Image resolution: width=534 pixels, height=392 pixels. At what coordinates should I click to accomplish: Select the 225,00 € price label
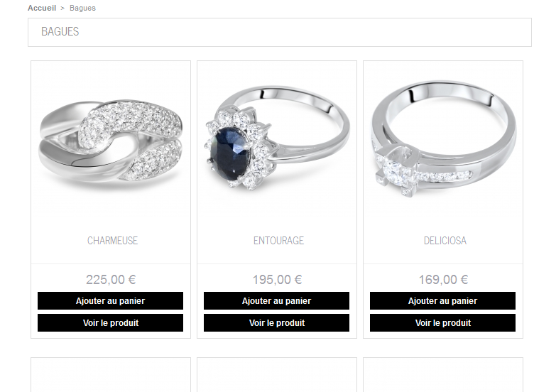111,280
